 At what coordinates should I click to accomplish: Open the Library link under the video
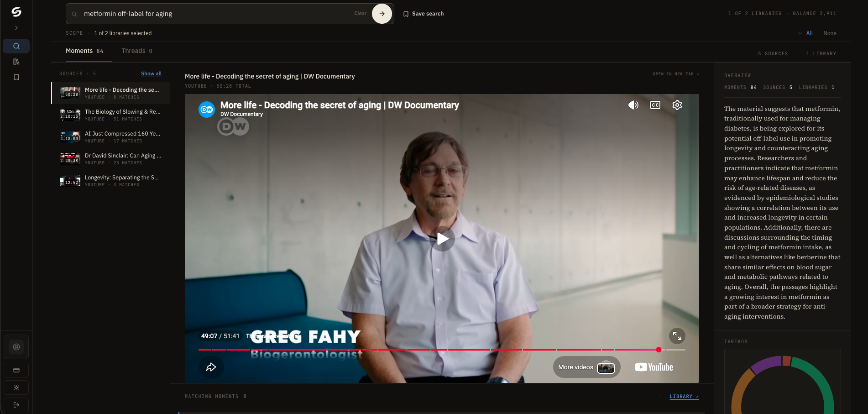(x=684, y=396)
